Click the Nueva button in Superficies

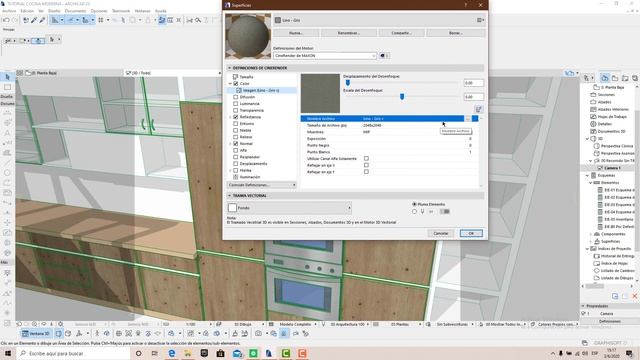click(x=296, y=33)
